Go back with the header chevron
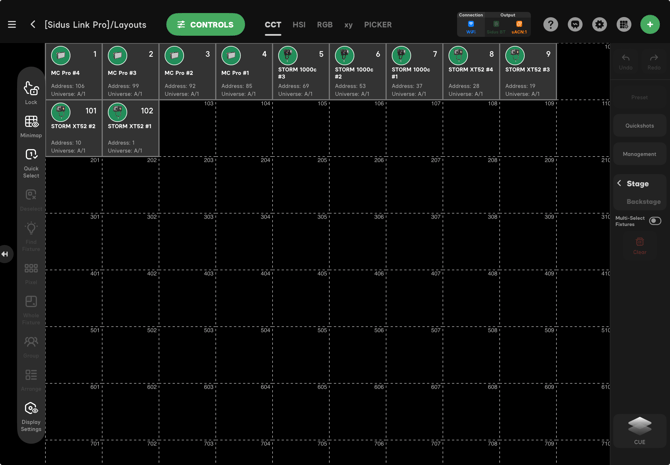 point(33,25)
